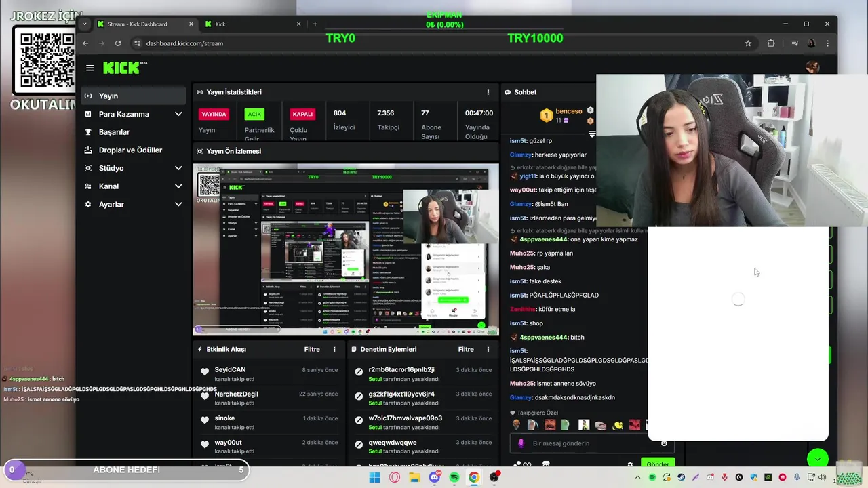Click the KAPALI Çoklu Yayın badge
This screenshot has height=488, width=868.
tap(302, 114)
